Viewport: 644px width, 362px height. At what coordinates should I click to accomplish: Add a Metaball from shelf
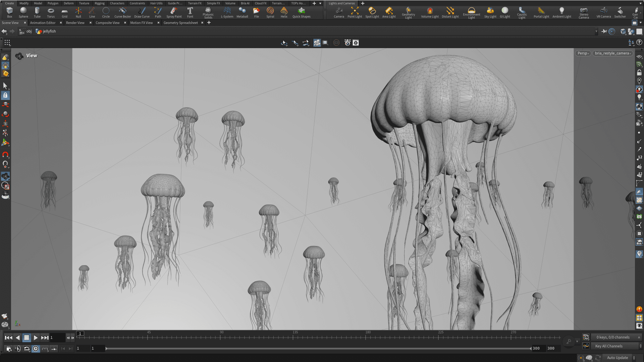tap(242, 12)
